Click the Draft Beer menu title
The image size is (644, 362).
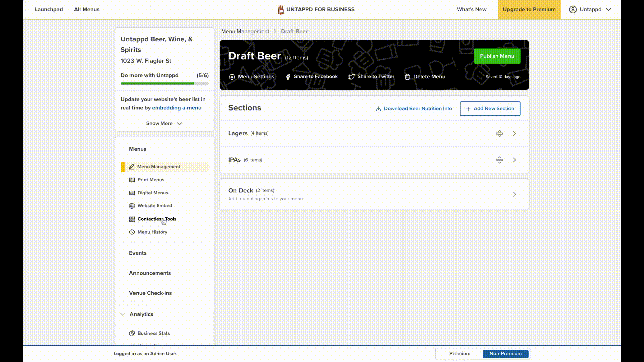click(x=254, y=56)
